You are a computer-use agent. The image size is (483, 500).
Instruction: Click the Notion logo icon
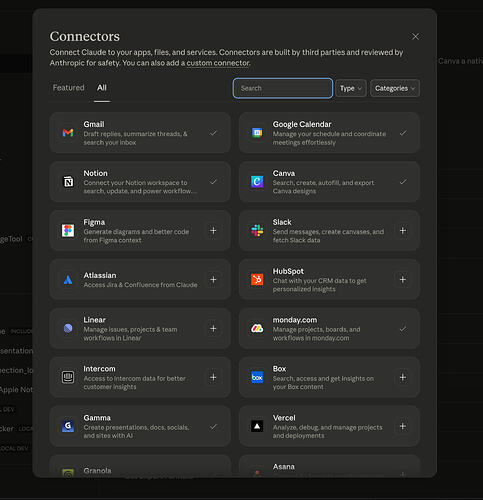(x=68, y=182)
